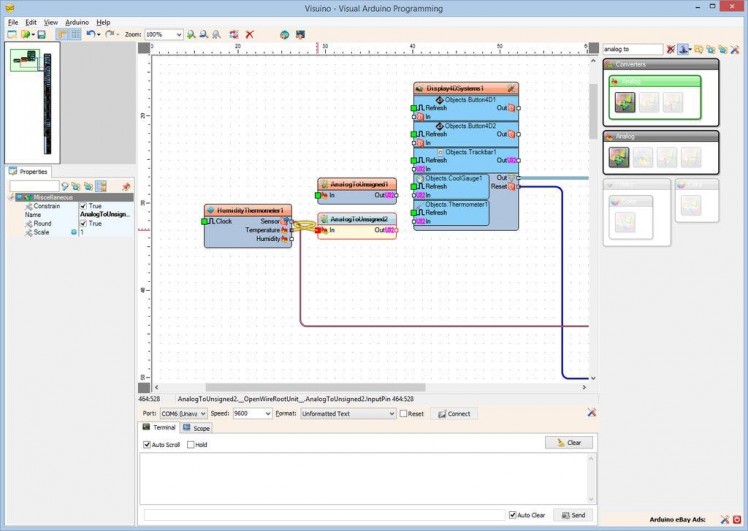
Task: Enable the Hold checkbox
Action: tap(191, 444)
